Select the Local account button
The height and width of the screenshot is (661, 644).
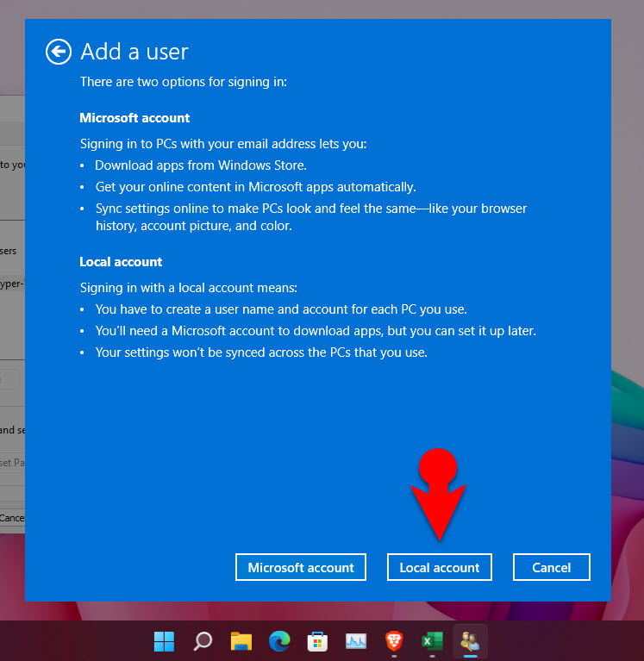click(440, 567)
